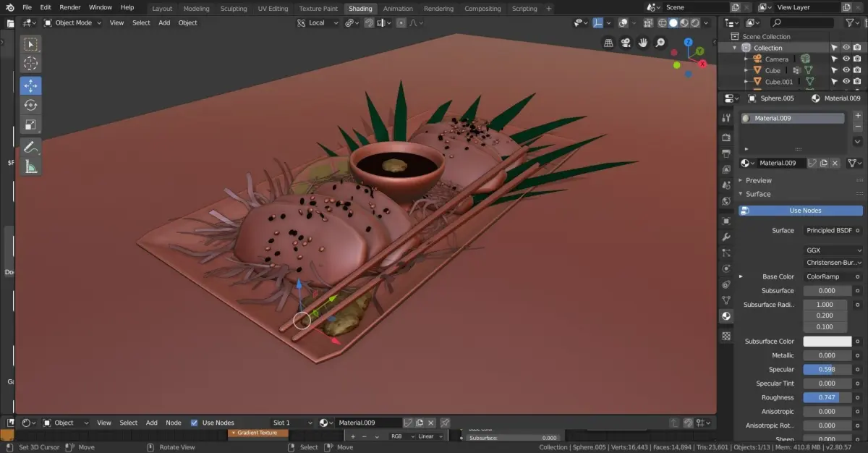Open the Texture properties tab

pyautogui.click(x=726, y=336)
